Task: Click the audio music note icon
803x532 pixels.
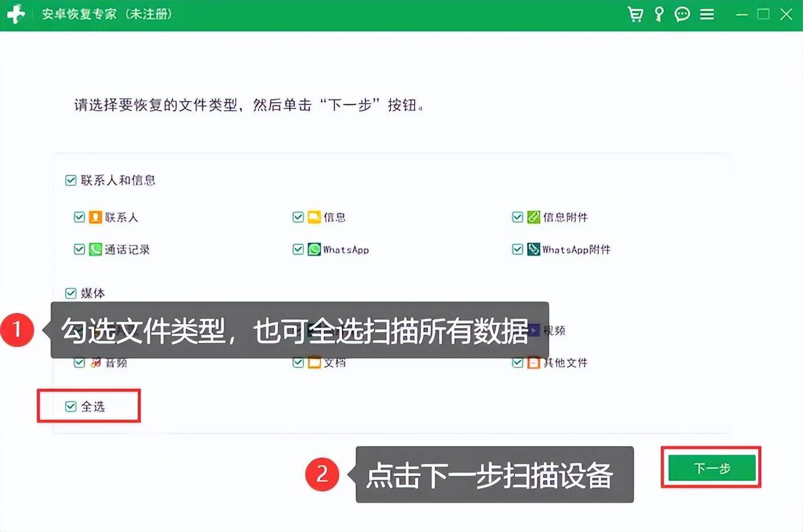Action: click(95, 362)
